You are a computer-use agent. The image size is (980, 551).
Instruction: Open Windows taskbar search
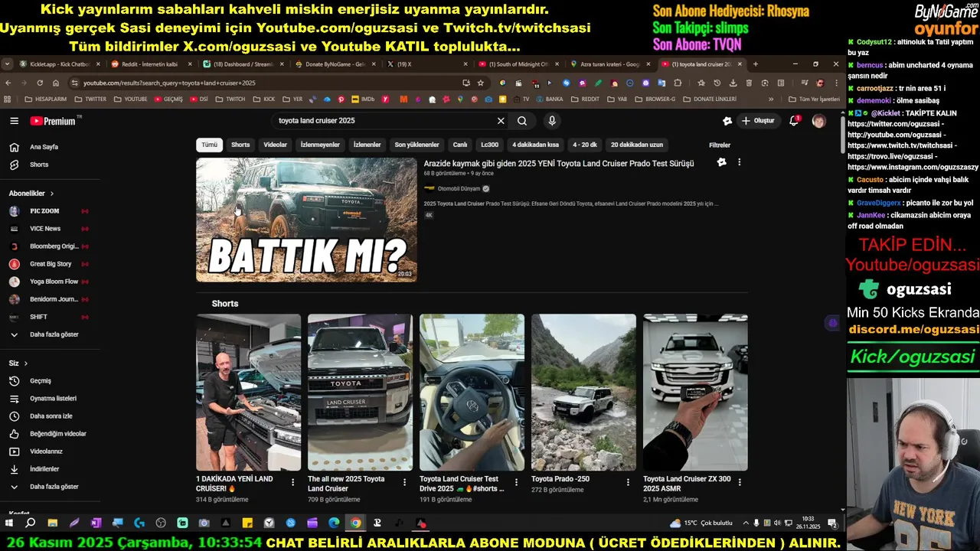click(31, 523)
